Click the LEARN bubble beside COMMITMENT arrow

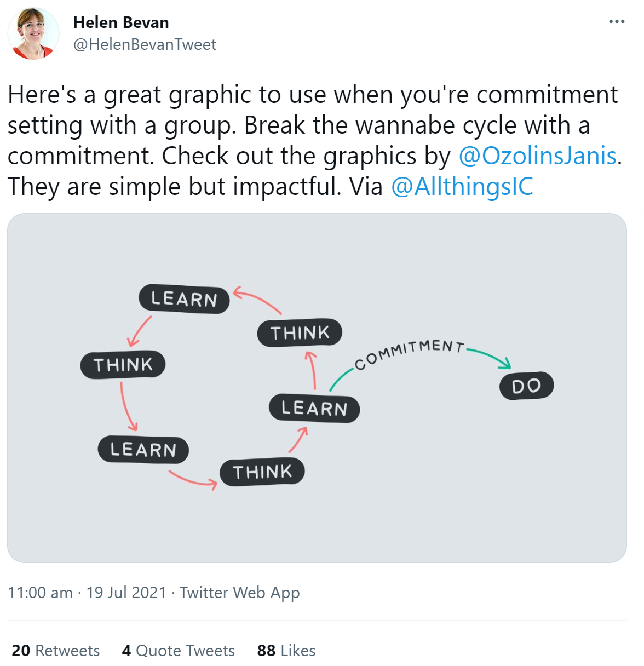(x=314, y=408)
